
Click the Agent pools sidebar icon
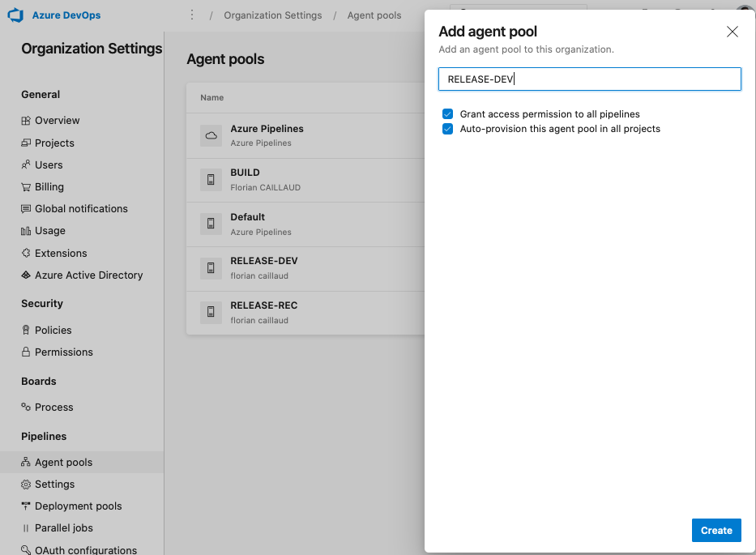coord(26,462)
